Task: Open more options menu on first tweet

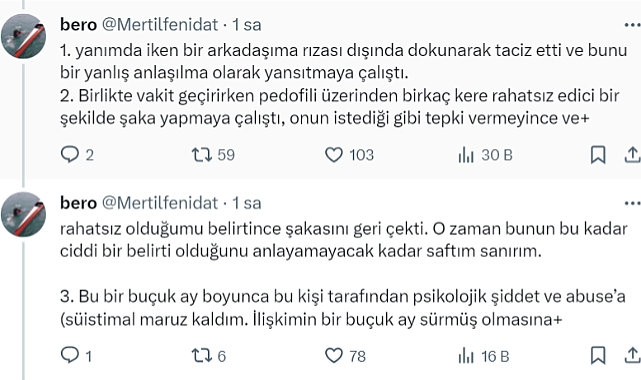Action: (x=632, y=25)
